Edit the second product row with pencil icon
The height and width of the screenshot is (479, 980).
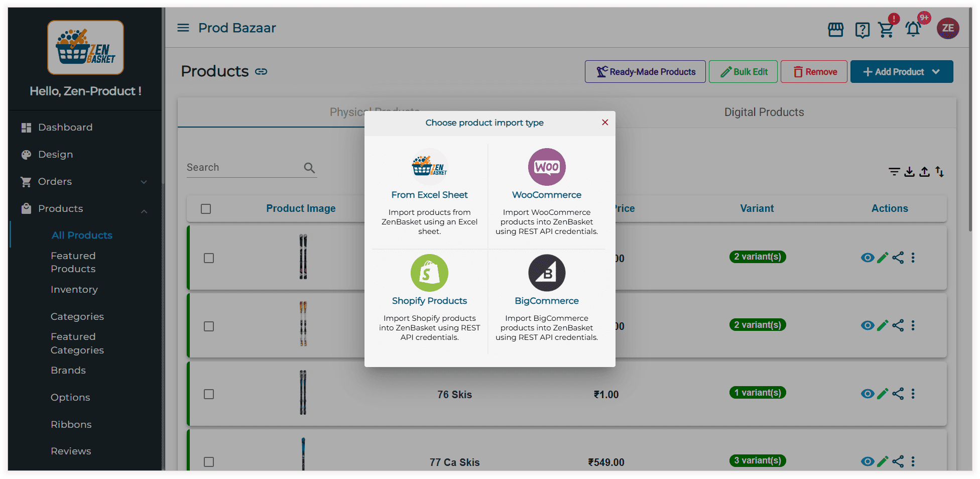click(883, 325)
